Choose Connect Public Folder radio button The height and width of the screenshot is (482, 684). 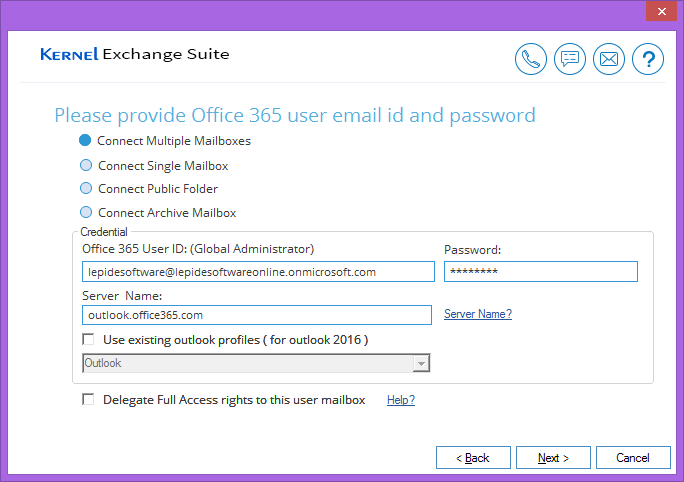(x=86, y=188)
